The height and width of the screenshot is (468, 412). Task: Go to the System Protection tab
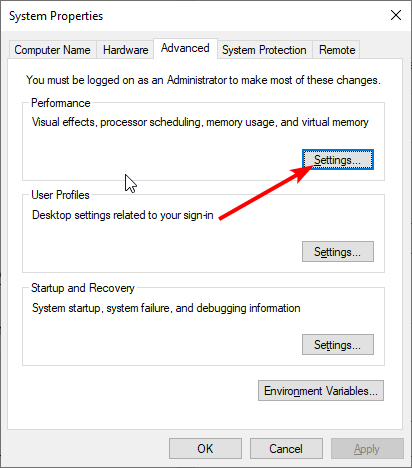coord(264,50)
